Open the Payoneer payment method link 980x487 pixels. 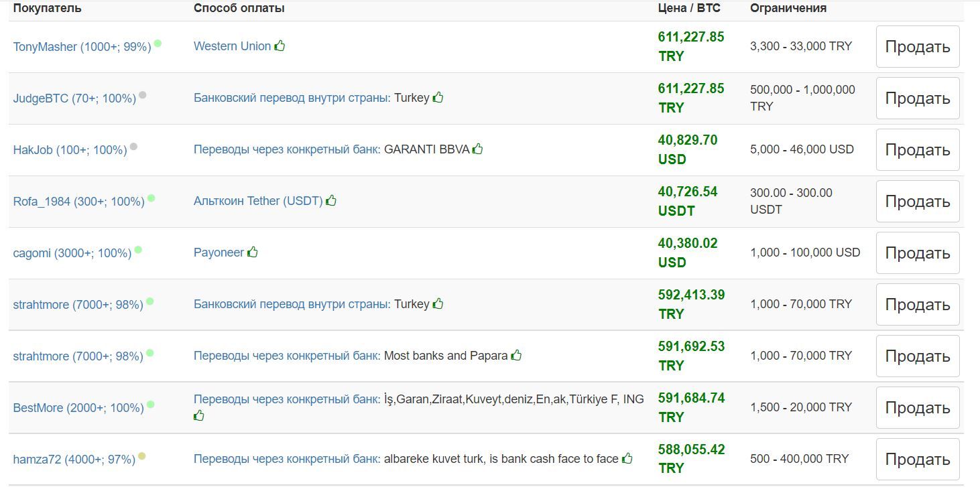tap(219, 253)
